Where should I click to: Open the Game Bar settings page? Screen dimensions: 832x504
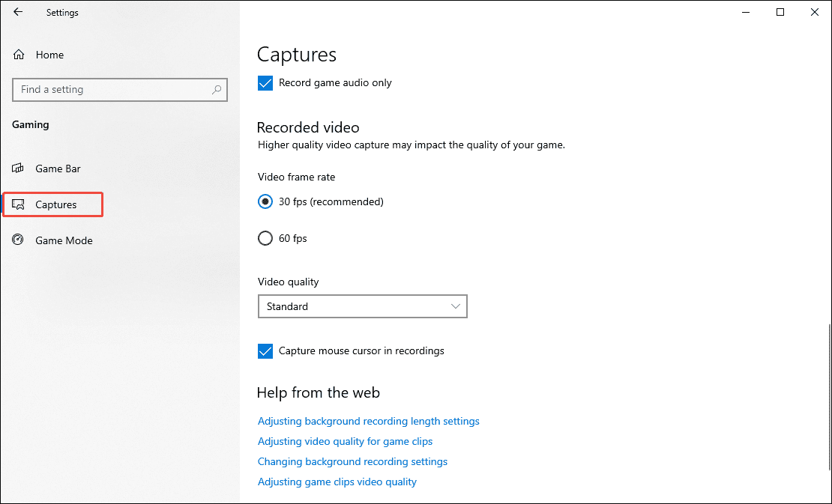coord(58,168)
